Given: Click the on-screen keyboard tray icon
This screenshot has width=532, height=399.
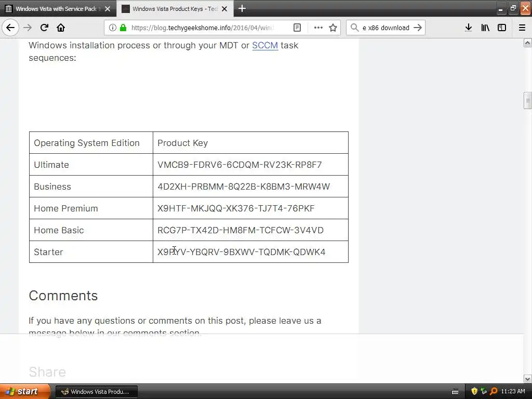Looking at the screenshot, I should point(455,392).
